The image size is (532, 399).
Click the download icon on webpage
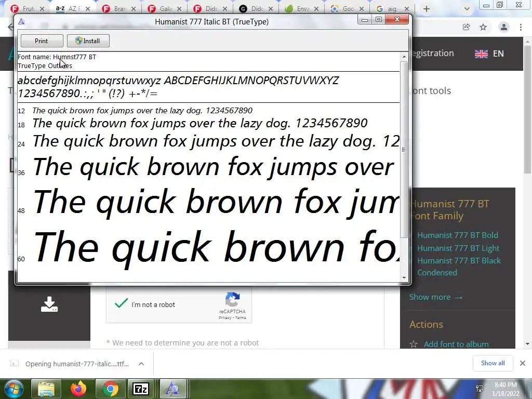(x=49, y=304)
